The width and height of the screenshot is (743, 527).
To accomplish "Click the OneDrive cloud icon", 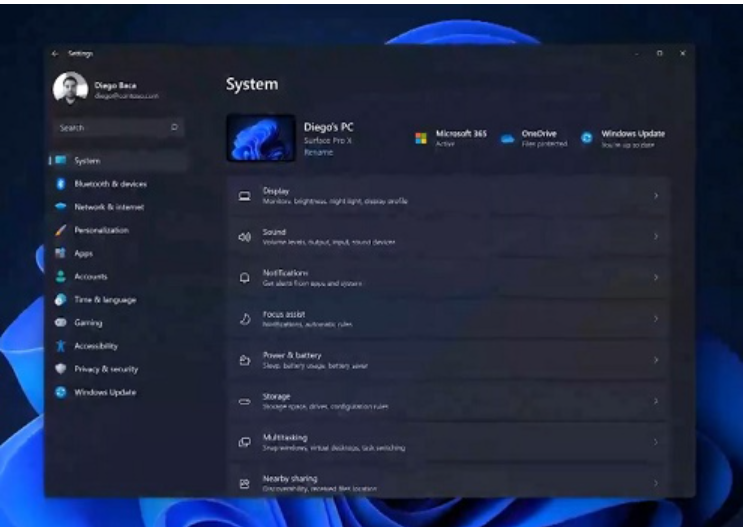I will tap(507, 138).
